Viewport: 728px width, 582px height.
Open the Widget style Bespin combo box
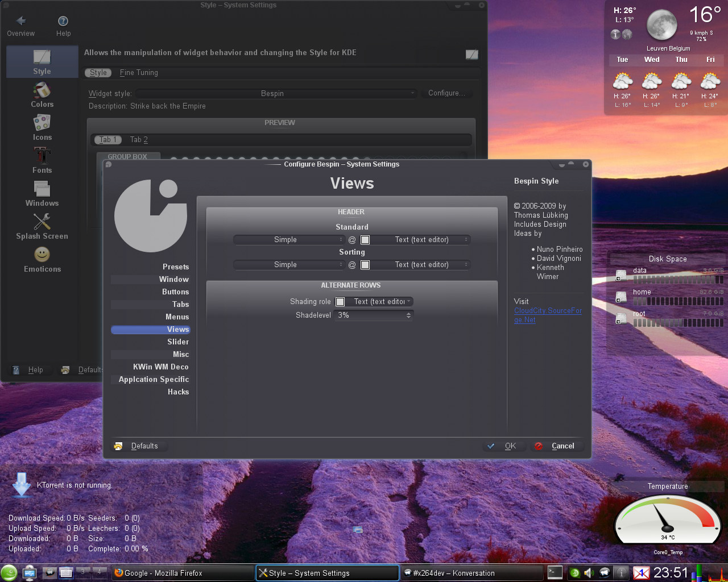point(276,93)
